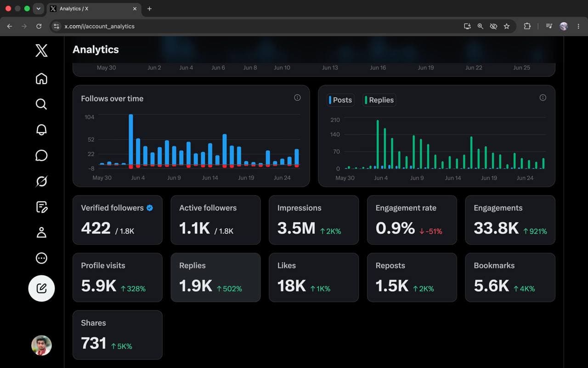Image resolution: width=588 pixels, height=368 pixels.
Task: Click the 731 shares value
Action: pos(94,343)
